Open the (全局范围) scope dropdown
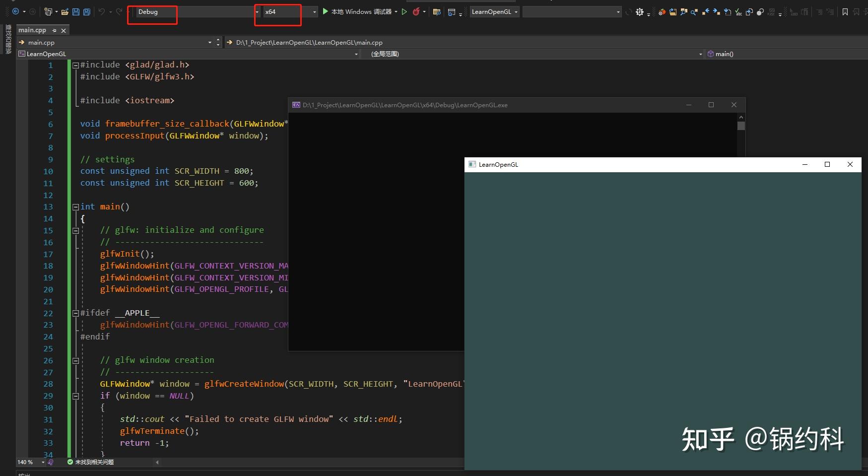 coord(700,54)
